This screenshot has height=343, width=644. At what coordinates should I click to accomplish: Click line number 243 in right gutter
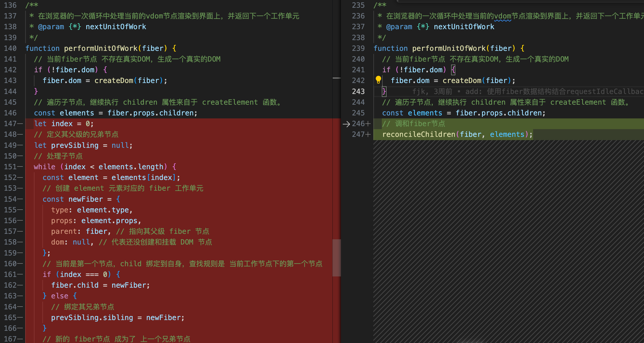[x=358, y=91]
